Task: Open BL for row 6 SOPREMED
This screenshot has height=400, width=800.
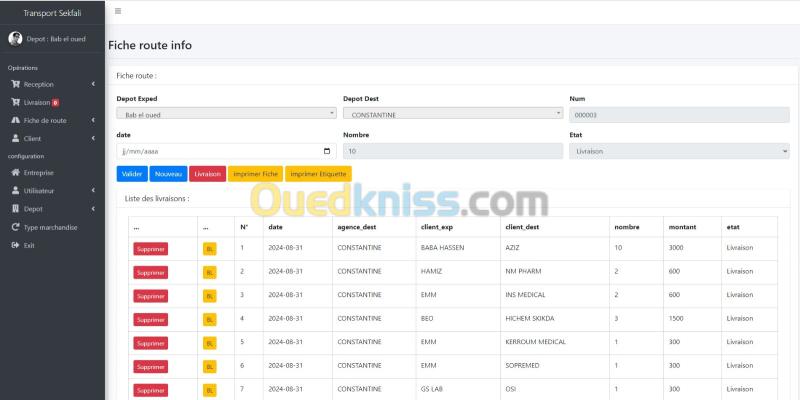Action: (x=210, y=366)
